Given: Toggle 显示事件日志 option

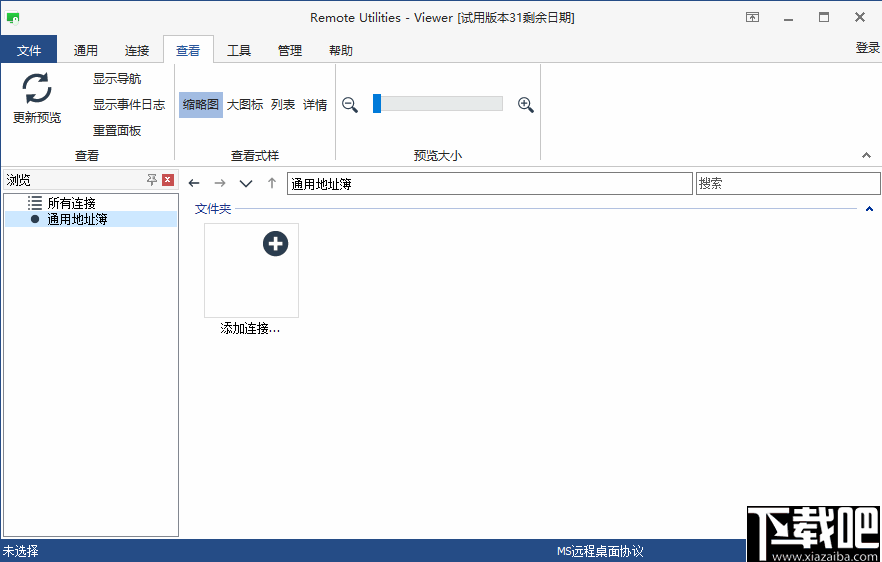Looking at the screenshot, I should pyautogui.click(x=129, y=105).
